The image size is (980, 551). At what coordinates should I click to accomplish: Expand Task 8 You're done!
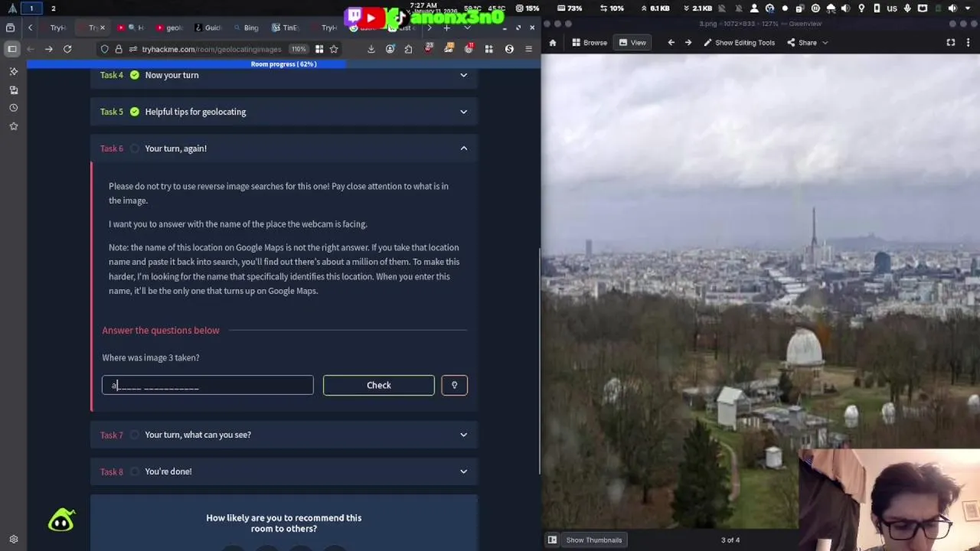(284, 471)
